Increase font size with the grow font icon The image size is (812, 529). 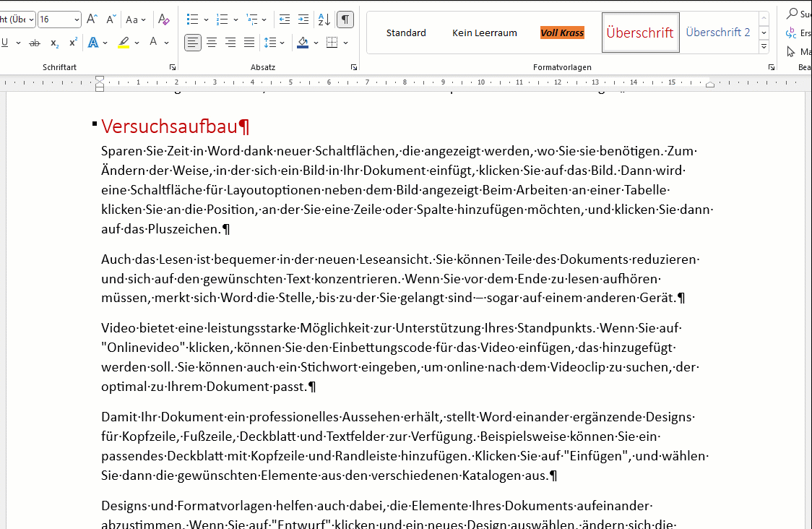click(92, 20)
